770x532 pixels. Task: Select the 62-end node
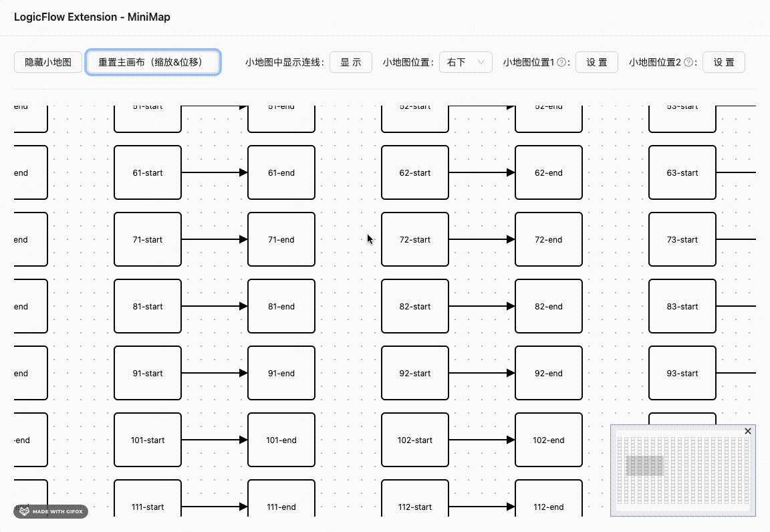pos(549,172)
